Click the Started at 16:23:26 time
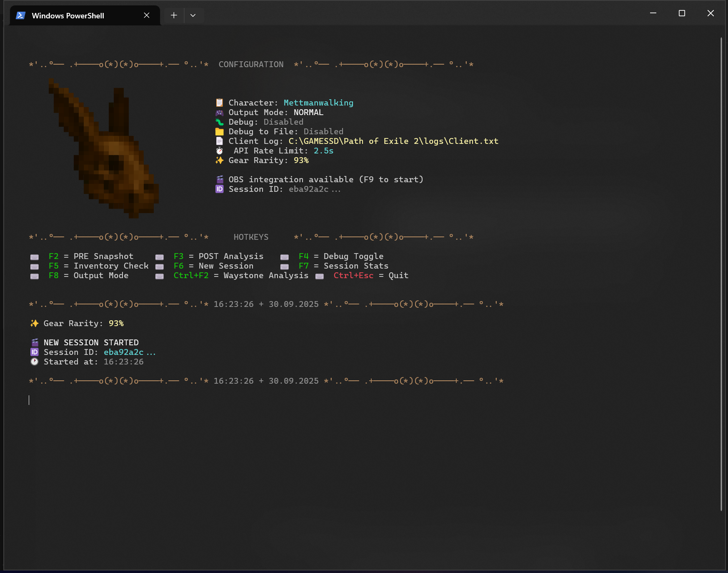Image resolution: width=728 pixels, height=573 pixels. [x=123, y=362]
